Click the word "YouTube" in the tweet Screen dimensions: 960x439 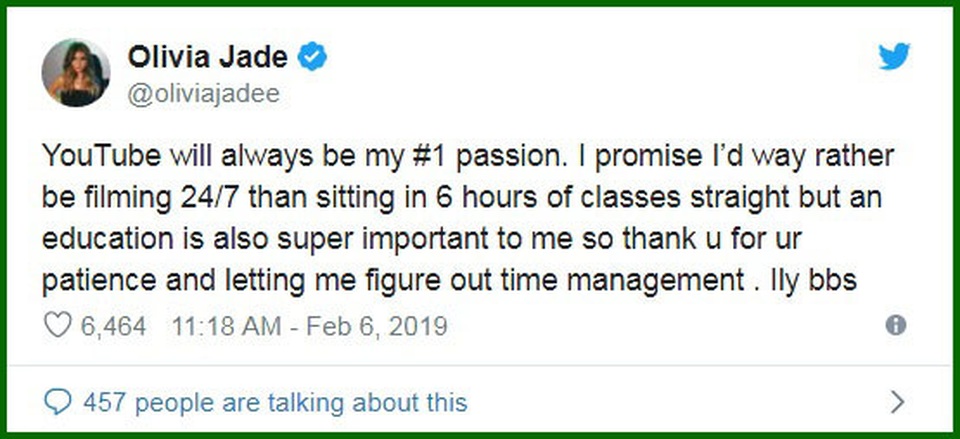pyautogui.click(x=94, y=157)
